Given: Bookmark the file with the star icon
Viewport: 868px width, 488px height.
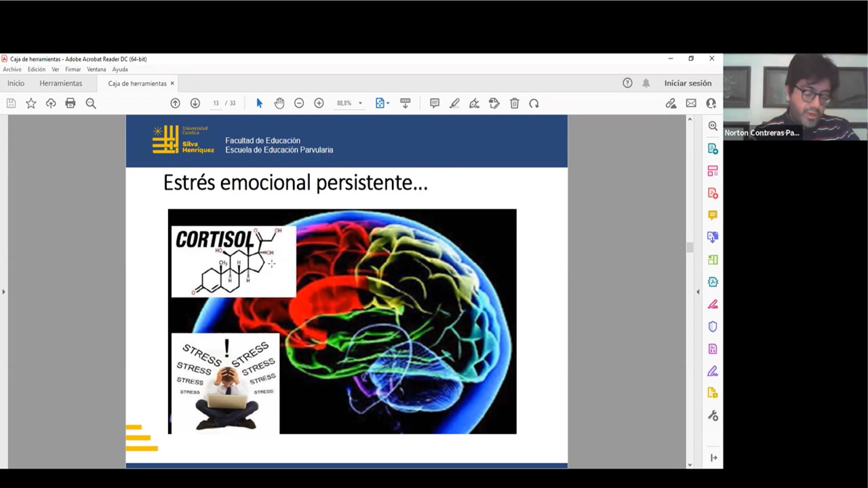Looking at the screenshot, I should pyautogui.click(x=31, y=103).
